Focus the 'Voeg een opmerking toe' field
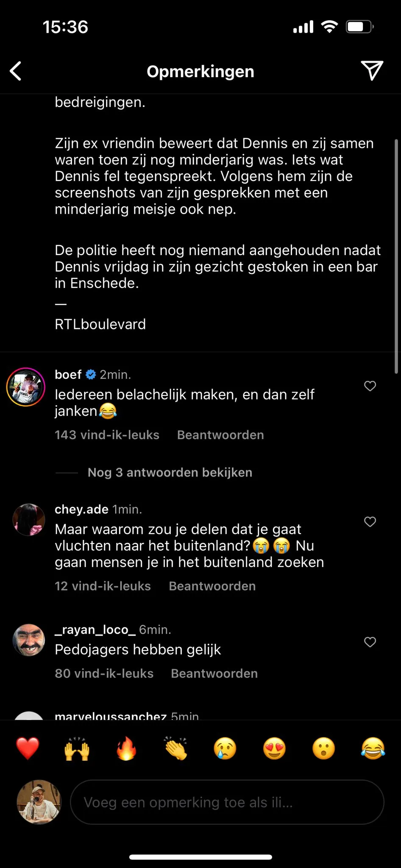The height and width of the screenshot is (868, 401). point(227,802)
